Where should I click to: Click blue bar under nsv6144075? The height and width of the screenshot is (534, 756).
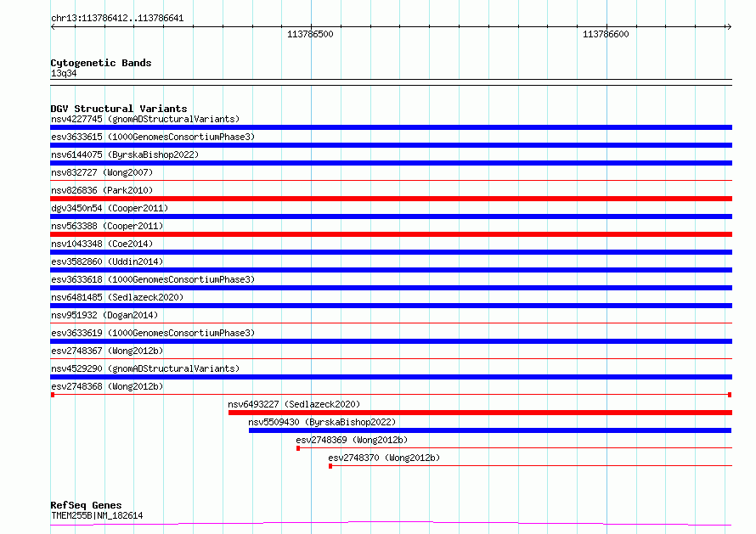[391, 163]
